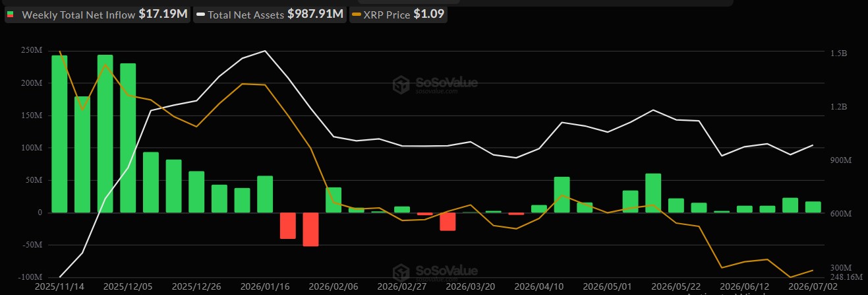Viewport: 868px width, 295px height.
Task: Select the green inflow bar above 2025/12/05
Action: tap(128, 138)
